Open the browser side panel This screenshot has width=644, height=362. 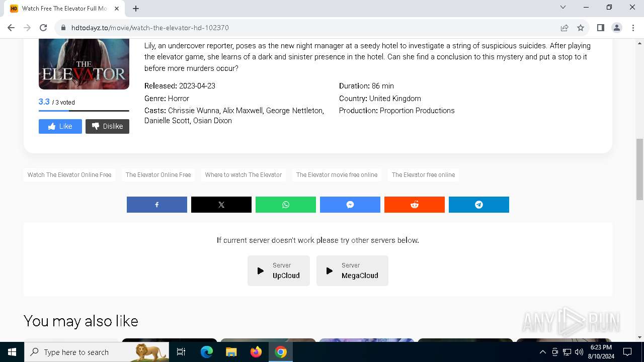point(600,28)
